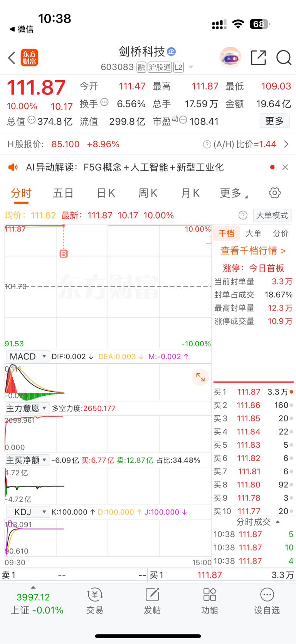296x644 pixels.
Task: Tap the bottom 买1 111.87 quote bar
Action: 222,575
